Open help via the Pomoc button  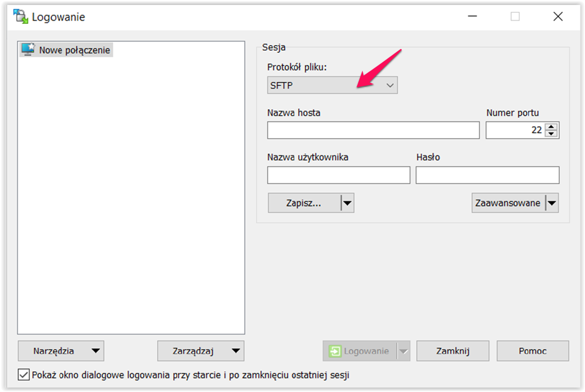coord(533,351)
